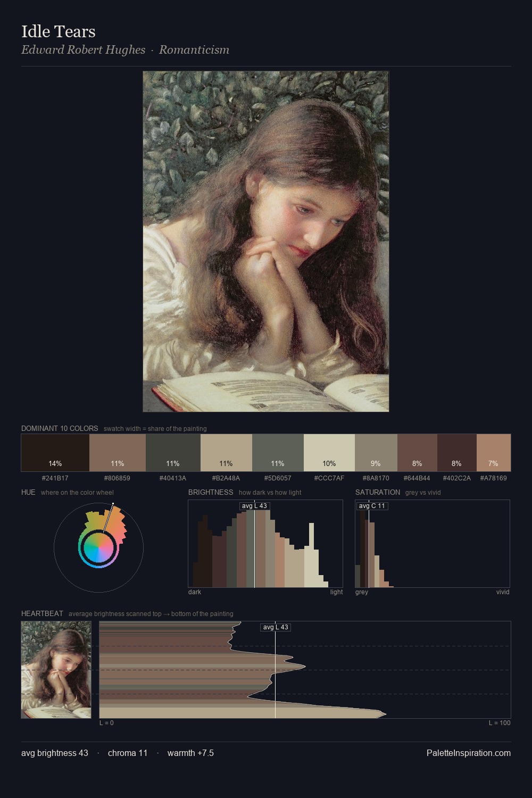The image size is (532, 798).
Task: Click the 'avg L 43' brightness histogram label
Action: (x=254, y=506)
